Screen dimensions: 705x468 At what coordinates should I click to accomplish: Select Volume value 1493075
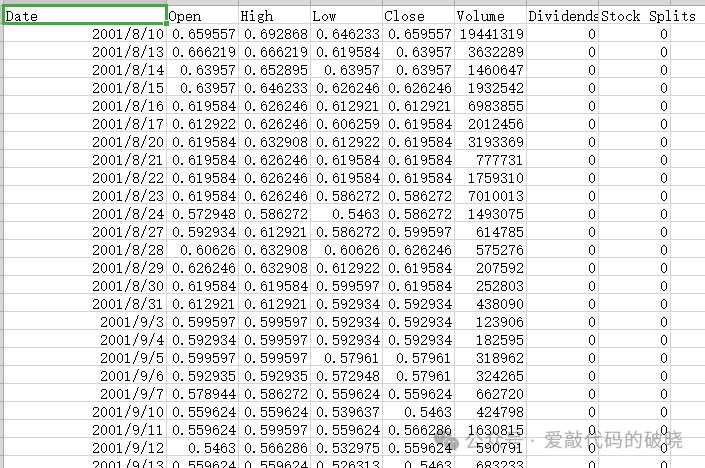point(491,214)
